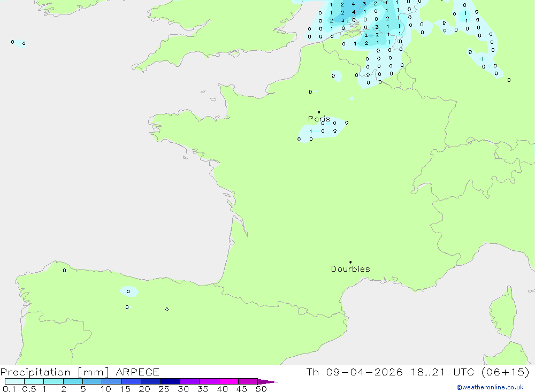This screenshot has width=535, height=392.
Task: Select the 30 mm purple legend swatch
Action: tap(189, 381)
